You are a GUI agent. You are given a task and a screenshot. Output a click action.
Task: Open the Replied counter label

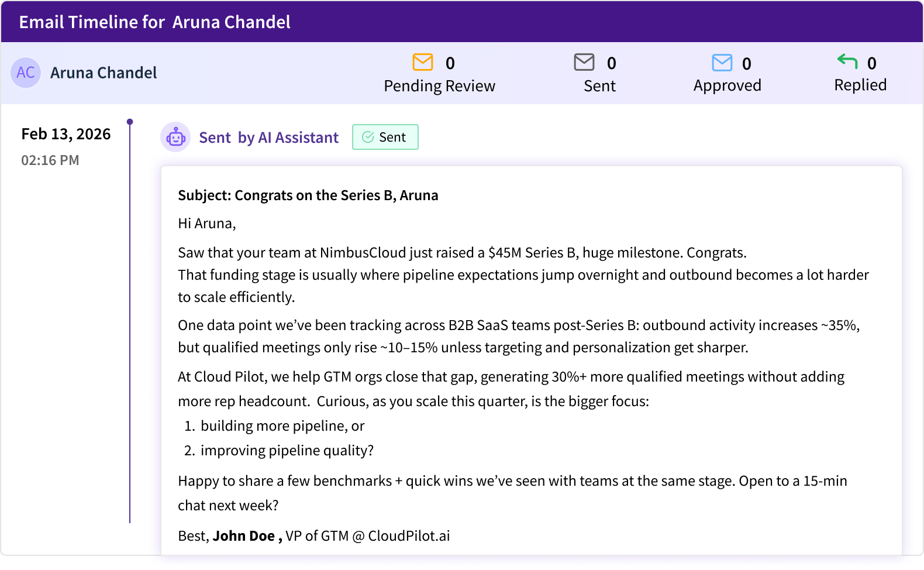click(860, 85)
